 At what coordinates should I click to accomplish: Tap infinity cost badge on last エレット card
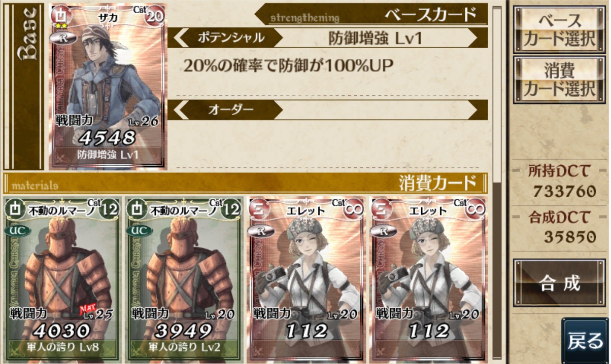[x=476, y=208]
